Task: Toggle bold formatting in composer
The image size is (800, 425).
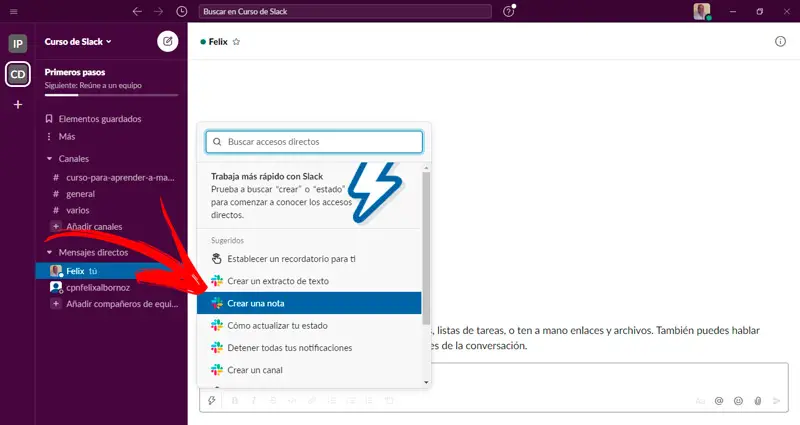Action: point(235,401)
